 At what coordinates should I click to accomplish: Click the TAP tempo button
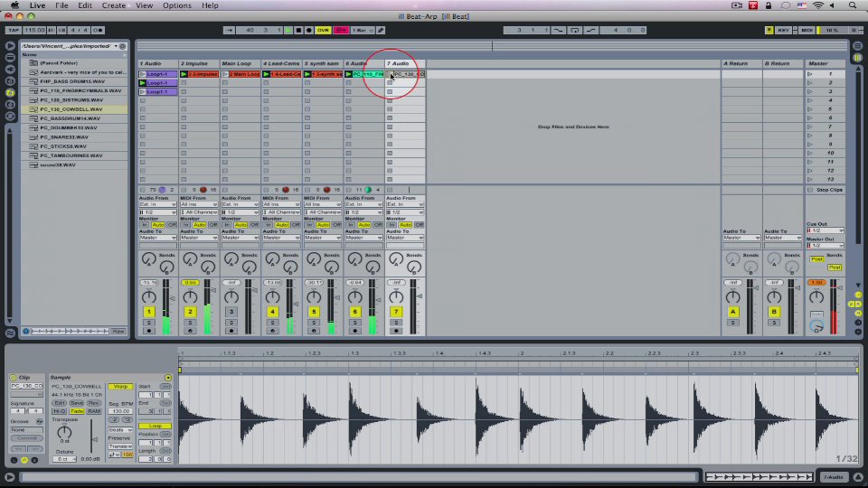(x=14, y=30)
